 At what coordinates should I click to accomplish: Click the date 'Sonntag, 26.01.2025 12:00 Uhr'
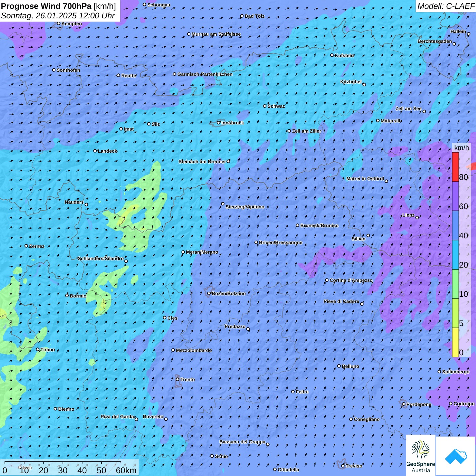coord(58,16)
